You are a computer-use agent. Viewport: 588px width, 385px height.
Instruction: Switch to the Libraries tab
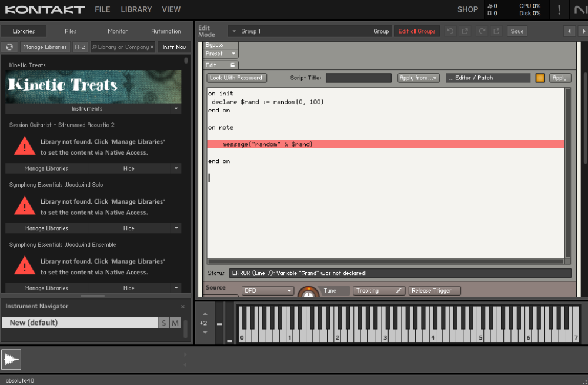(24, 31)
